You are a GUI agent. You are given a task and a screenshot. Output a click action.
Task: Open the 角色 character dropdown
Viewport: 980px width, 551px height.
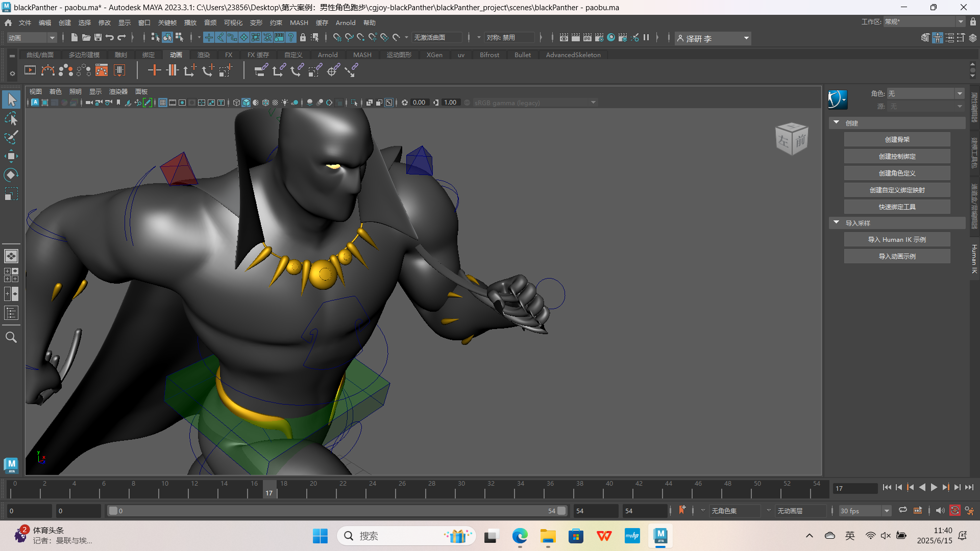pos(925,93)
